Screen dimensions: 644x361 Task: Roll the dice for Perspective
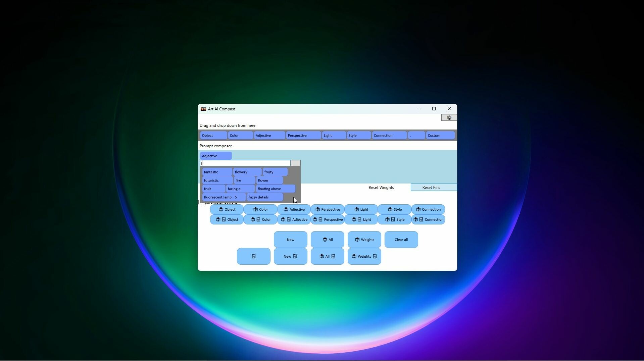point(327,209)
